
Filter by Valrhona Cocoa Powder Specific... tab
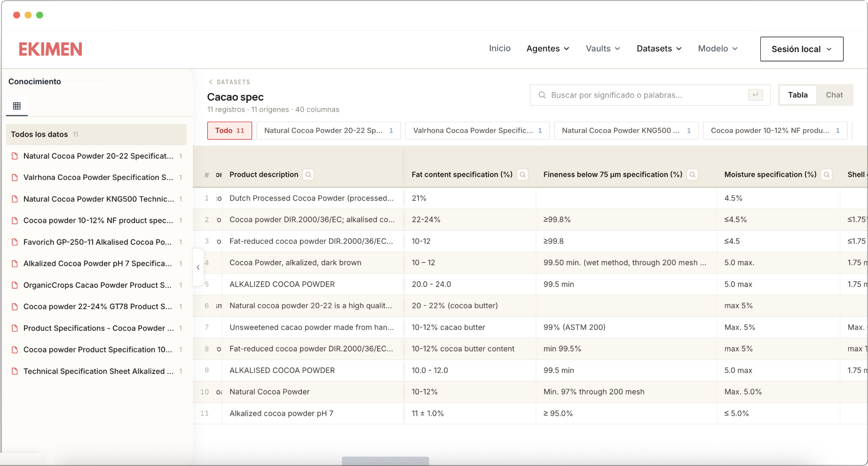[x=477, y=131]
